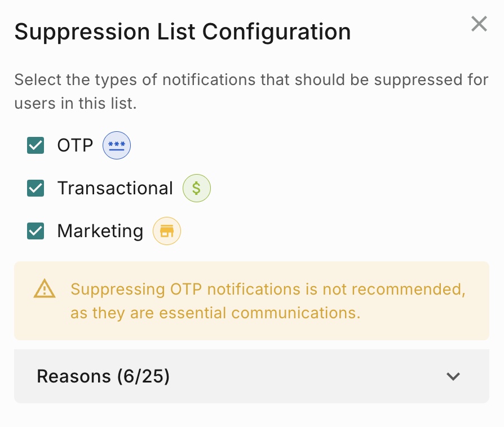Uncheck the OTP checkbox

pyautogui.click(x=36, y=145)
